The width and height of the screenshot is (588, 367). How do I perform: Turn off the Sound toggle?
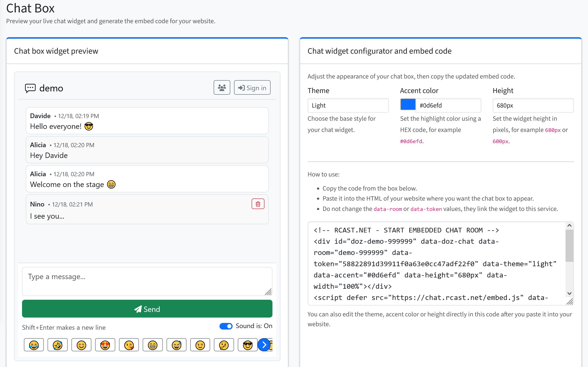coord(226,326)
